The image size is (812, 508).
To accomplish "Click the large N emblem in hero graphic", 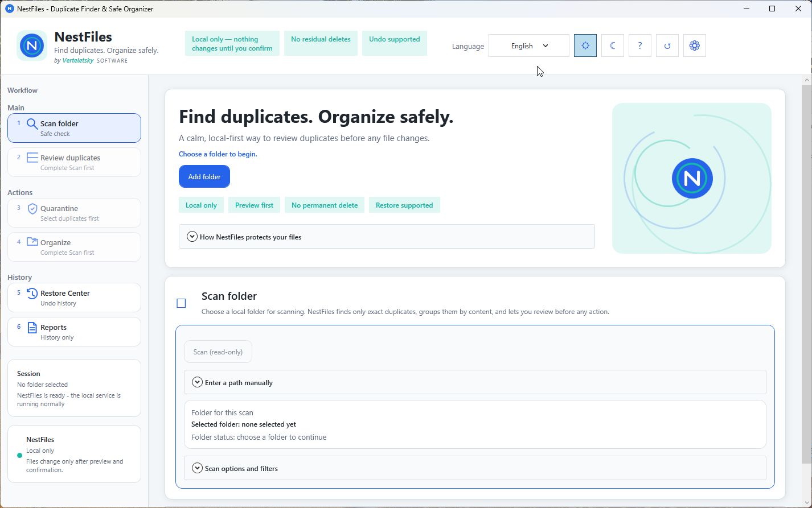I will click(692, 178).
